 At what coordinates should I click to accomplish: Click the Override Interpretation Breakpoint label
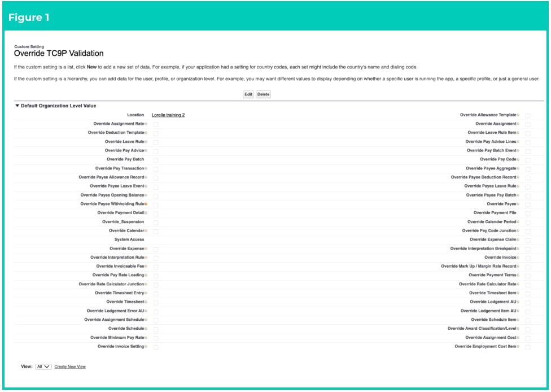click(483, 249)
